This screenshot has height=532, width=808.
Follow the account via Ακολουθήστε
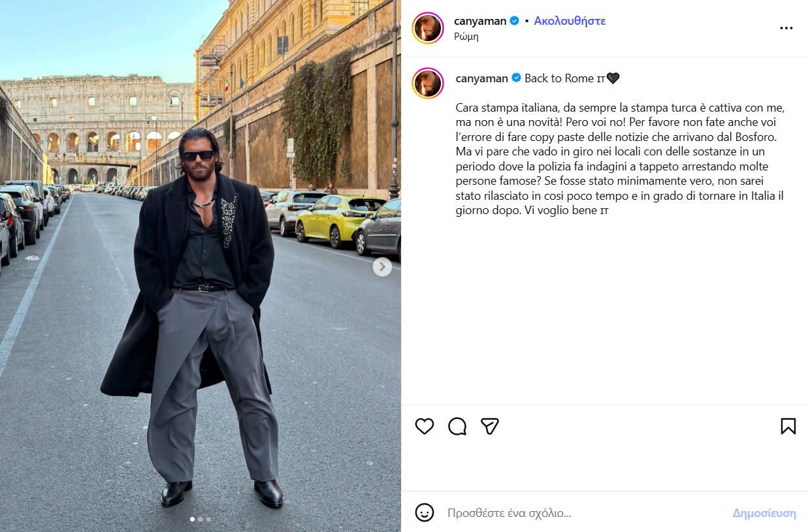570,21
